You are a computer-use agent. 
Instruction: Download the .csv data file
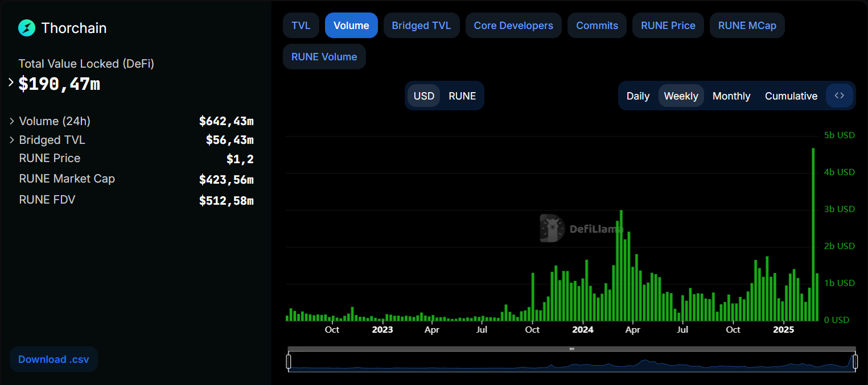54,359
